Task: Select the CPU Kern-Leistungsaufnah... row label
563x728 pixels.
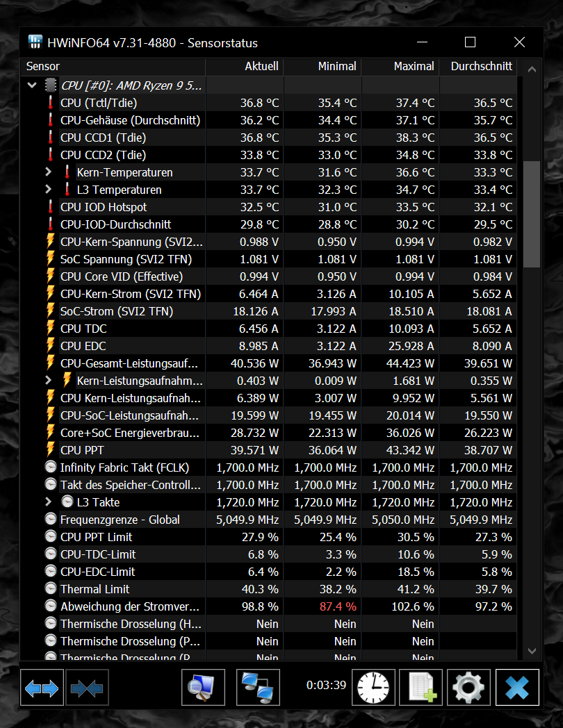Action: pyautogui.click(x=131, y=398)
